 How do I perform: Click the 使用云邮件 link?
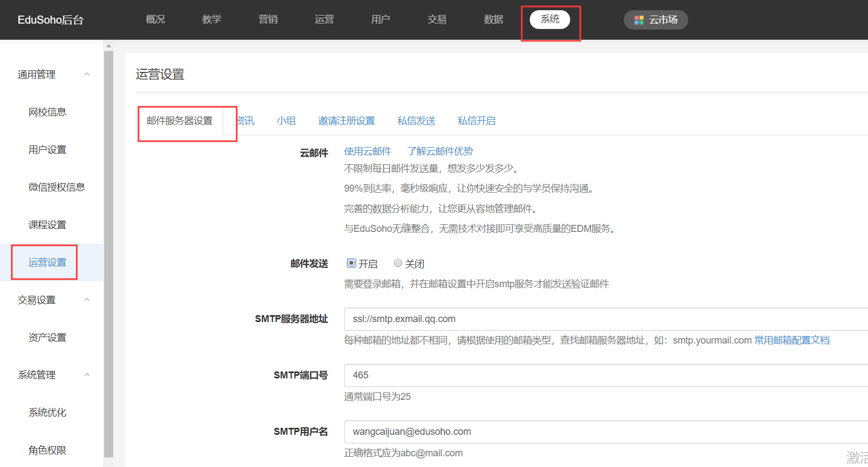click(x=368, y=151)
